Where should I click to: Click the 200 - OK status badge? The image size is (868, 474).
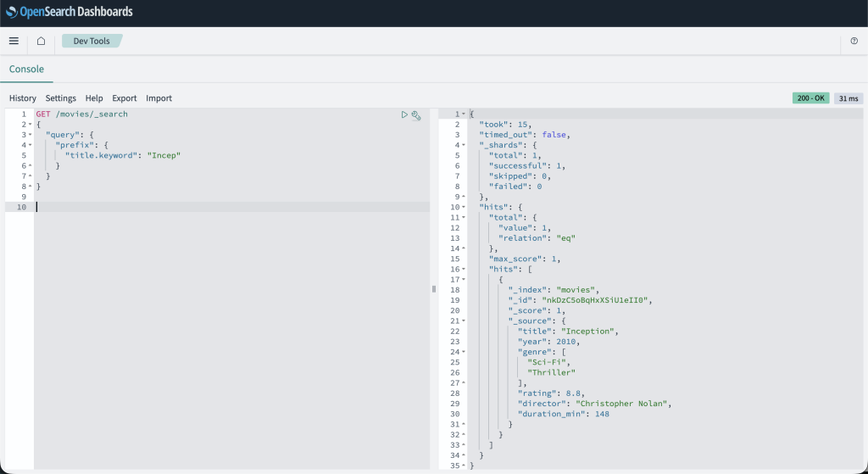(811, 98)
